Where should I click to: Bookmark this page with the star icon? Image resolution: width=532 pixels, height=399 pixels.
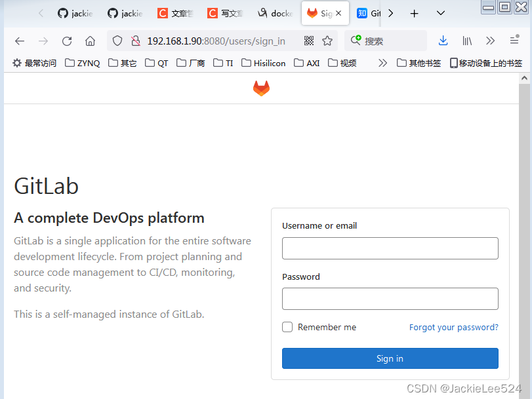(327, 41)
